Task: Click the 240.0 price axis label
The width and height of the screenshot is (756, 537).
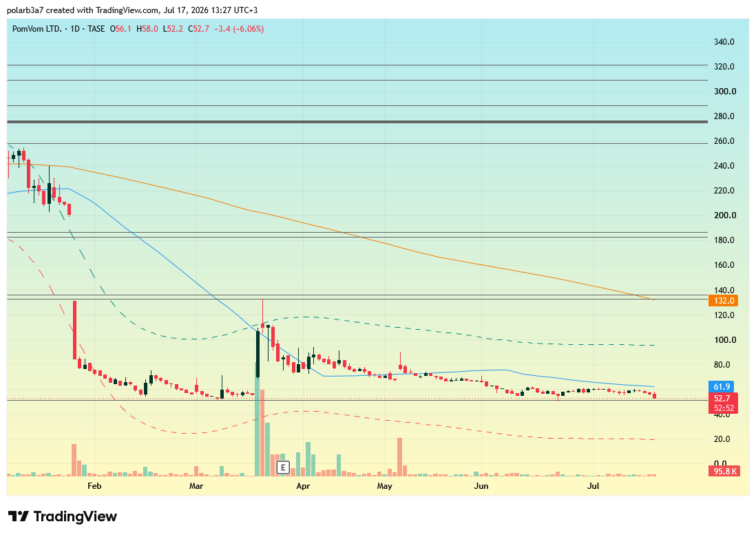Action: (724, 166)
